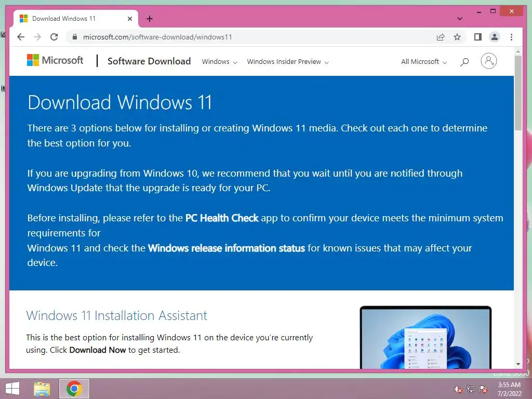The image size is (532, 399).
Task: Open the Windows Start button
Action: 12,389
